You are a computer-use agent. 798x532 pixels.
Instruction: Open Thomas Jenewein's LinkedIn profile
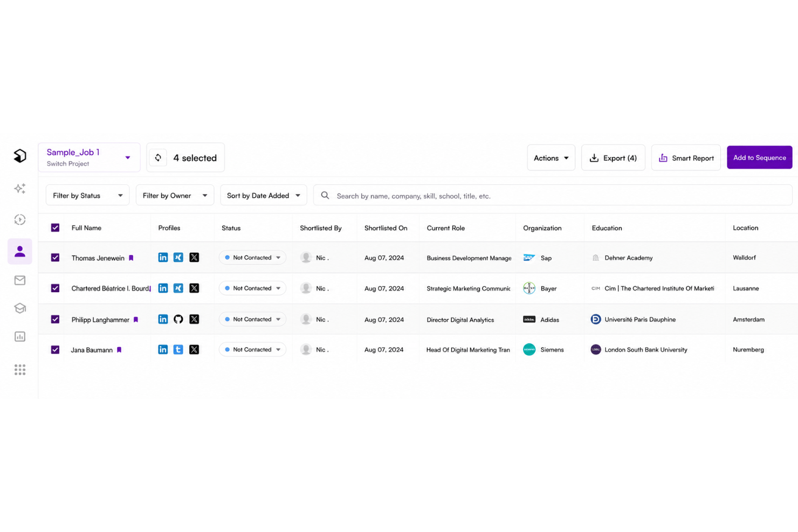pyautogui.click(x=163, y=258)
